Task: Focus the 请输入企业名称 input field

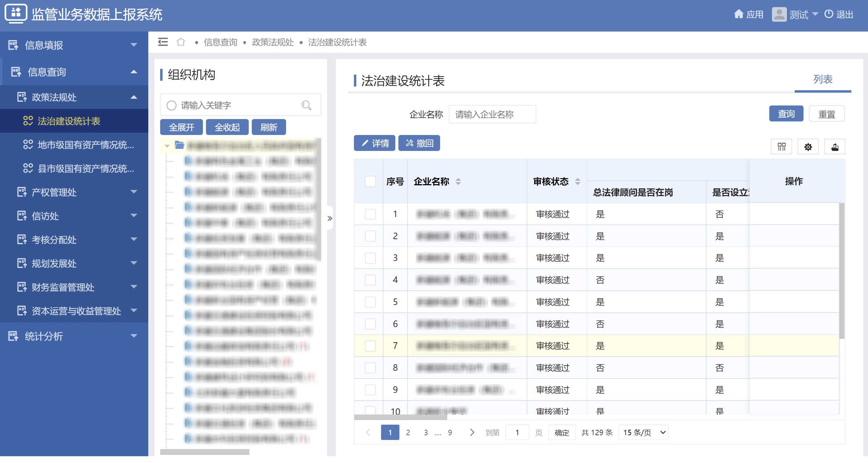Action: tap(492, 114)
